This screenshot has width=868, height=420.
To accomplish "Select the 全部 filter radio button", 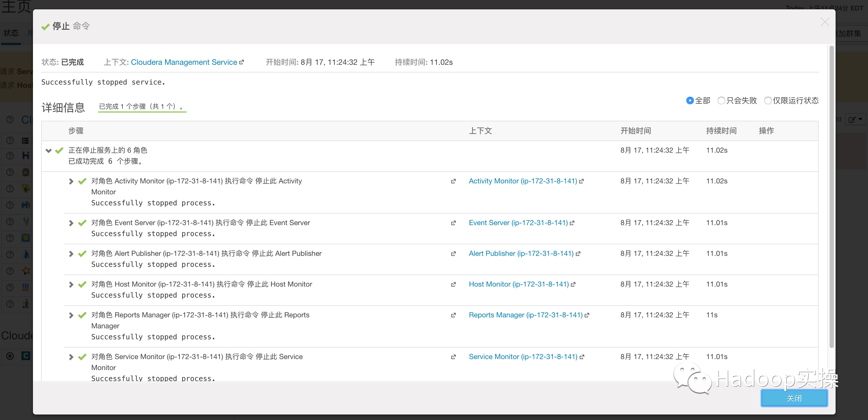I will [x=690, y=100].
